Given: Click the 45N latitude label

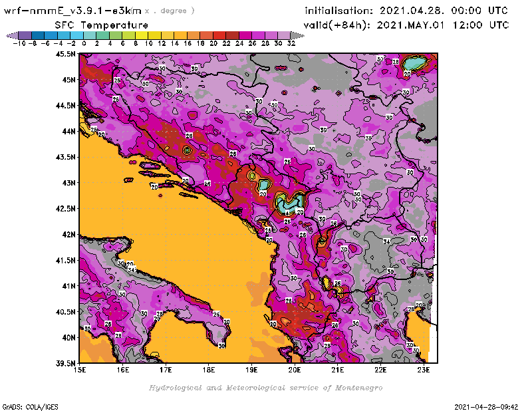Looking at the screenshot, I should click(68, 79).
